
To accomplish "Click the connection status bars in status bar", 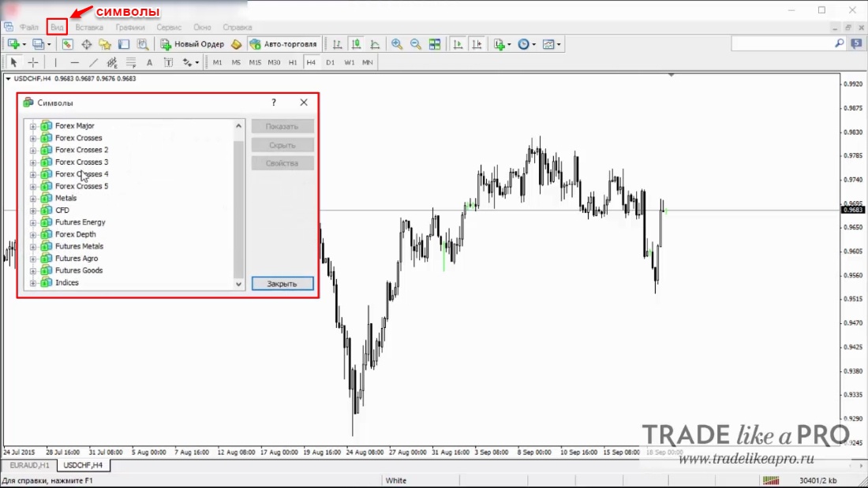I will pyautogui.click(x=771, y=480).
